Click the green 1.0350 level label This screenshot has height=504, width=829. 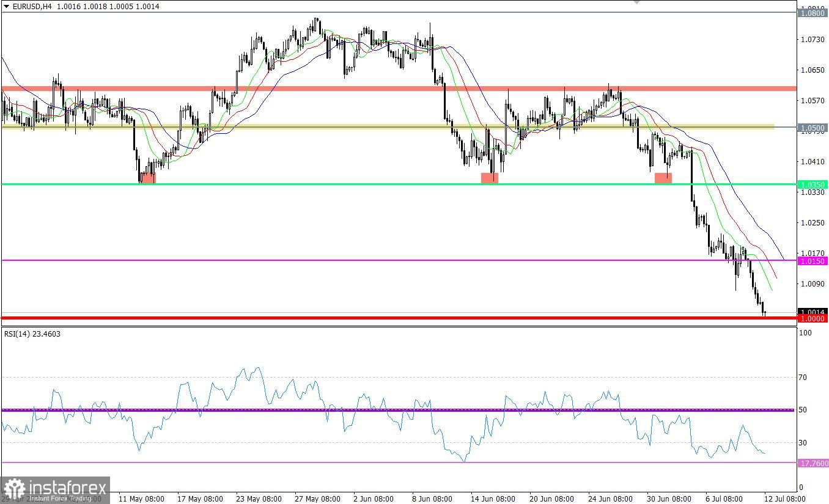coord(813,184)
